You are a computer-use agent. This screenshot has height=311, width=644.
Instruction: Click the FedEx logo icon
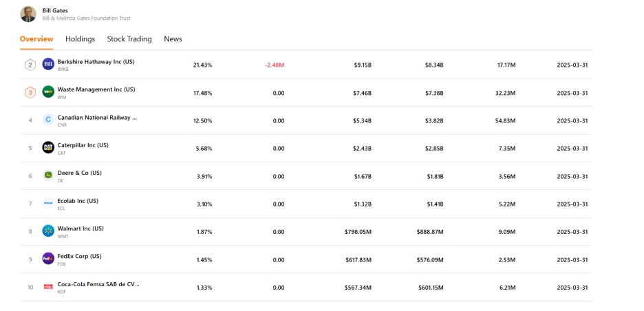48,259
